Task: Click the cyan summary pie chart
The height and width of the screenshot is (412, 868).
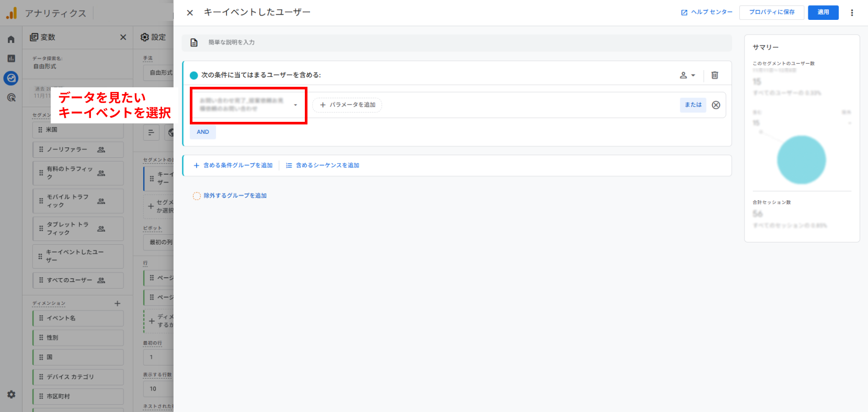Action: tap(801, 160)
